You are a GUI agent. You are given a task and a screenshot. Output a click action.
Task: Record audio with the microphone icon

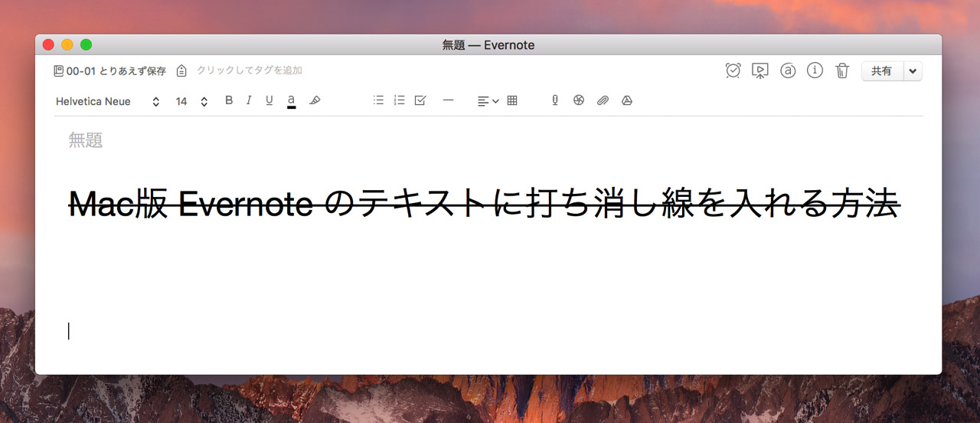coord(555,100)
